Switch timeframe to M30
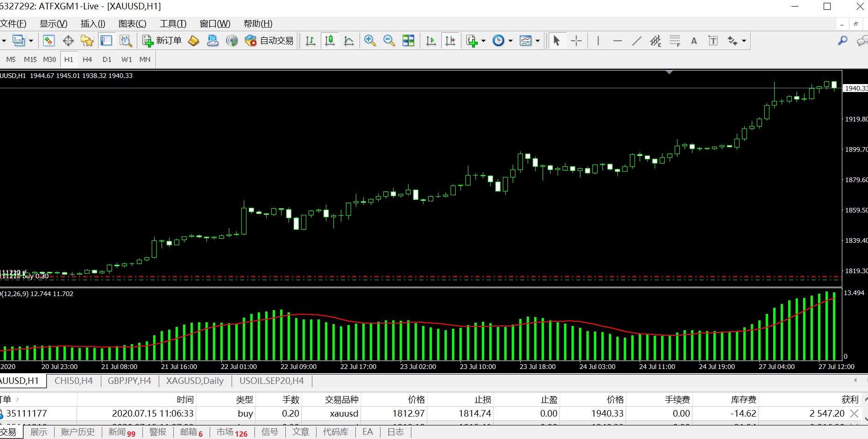The height and width of the screenshot is (439, 868). coord(49,59)
